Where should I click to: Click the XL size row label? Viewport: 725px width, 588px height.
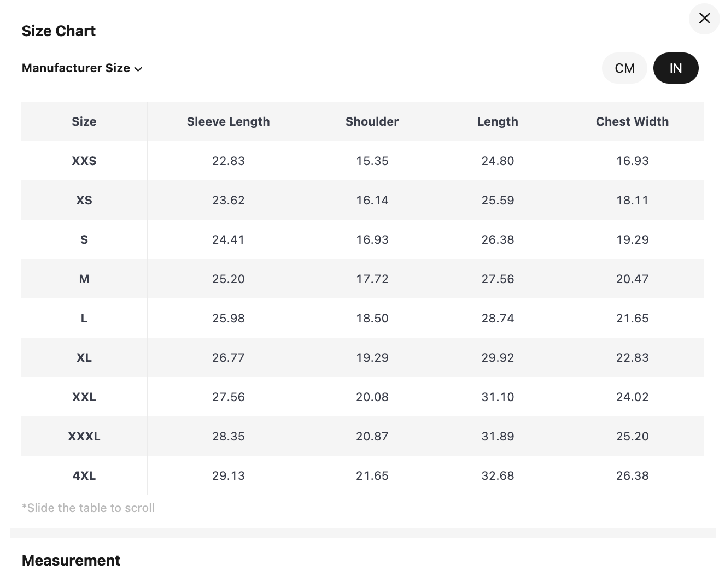click(84, 357)
